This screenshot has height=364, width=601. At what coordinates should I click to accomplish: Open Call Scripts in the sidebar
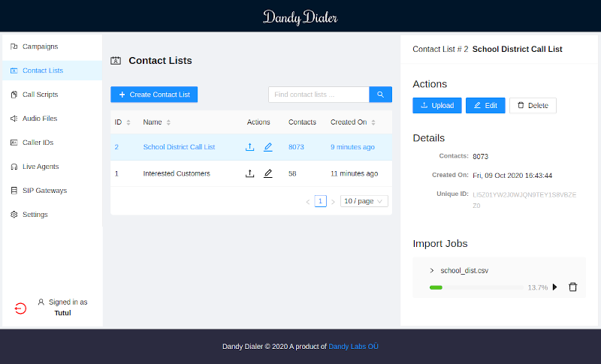coord(52,95)
